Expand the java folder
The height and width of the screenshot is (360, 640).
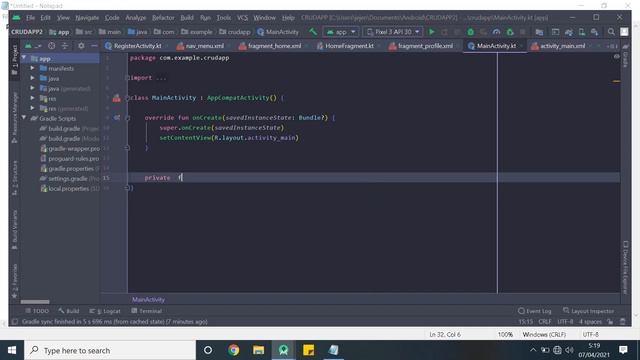(x=33, y=78)
